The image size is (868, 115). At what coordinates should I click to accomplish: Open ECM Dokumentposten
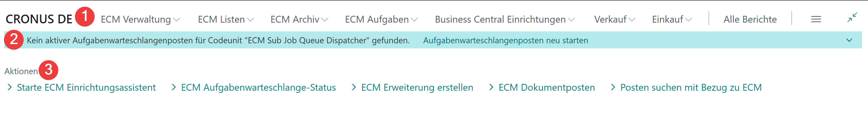tap(546, 88)
